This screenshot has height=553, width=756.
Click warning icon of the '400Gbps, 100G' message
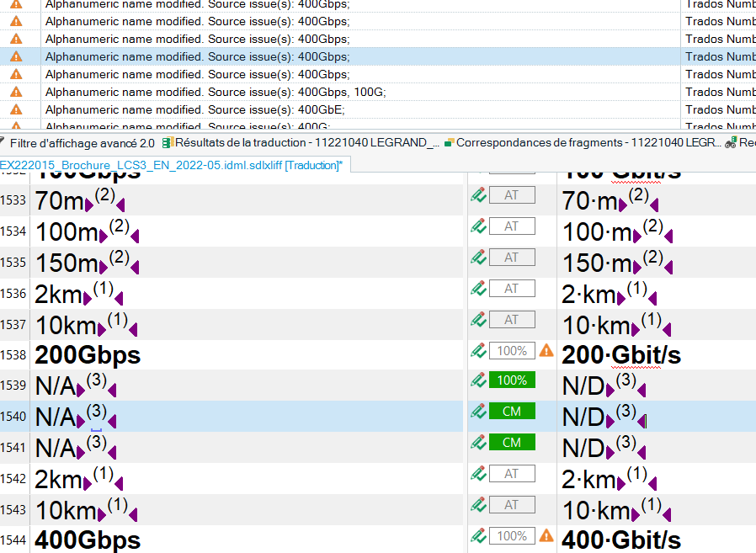[16, 92]
